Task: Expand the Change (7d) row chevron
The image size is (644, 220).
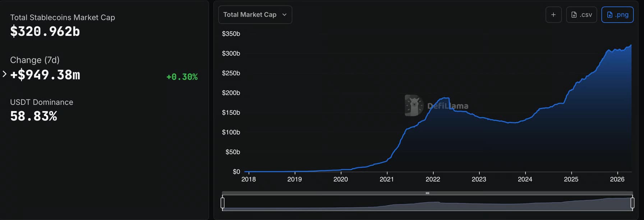Action: [x=4, y=74]
